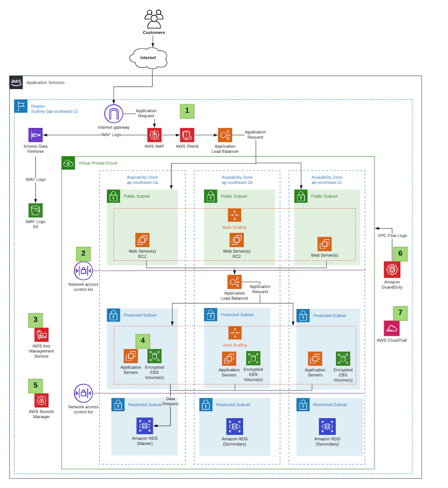This screenshot has width=448, height=488.
Task: Click the AWS logo in Application Services
Action: coord(16,82)
